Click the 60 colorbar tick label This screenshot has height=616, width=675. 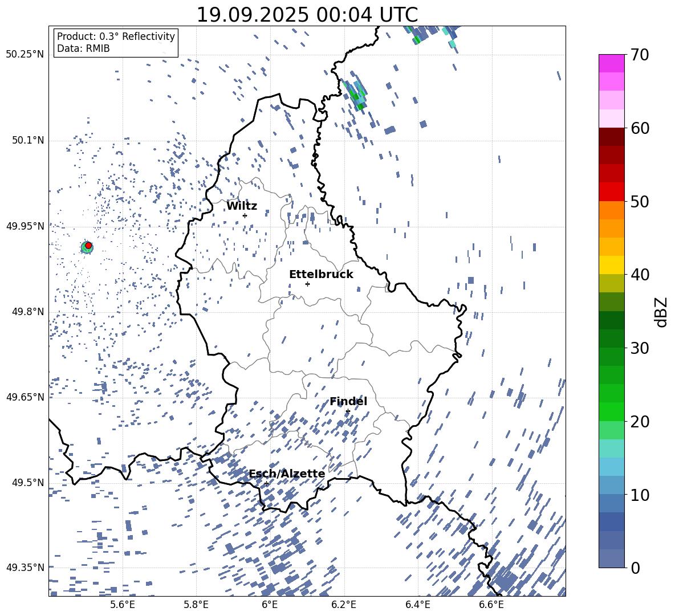point(640,128)
